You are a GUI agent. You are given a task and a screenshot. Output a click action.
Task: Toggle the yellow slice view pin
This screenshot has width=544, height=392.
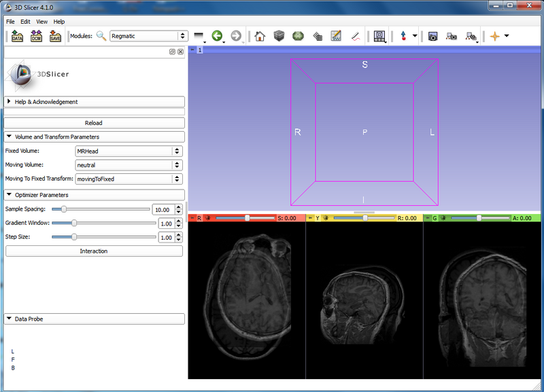click(310, 218)
